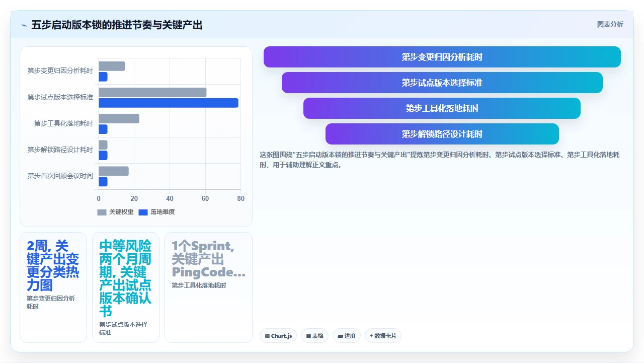Click the blue bar for 第步试点版本选择标准
Viewport: 644px width, 363px height.
coord(169,103)
